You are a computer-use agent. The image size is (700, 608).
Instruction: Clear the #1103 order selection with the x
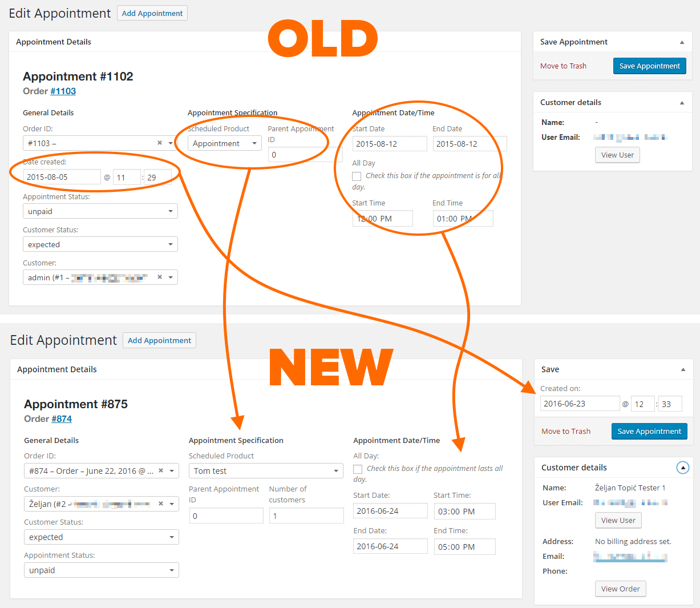[x=160, y=143]
